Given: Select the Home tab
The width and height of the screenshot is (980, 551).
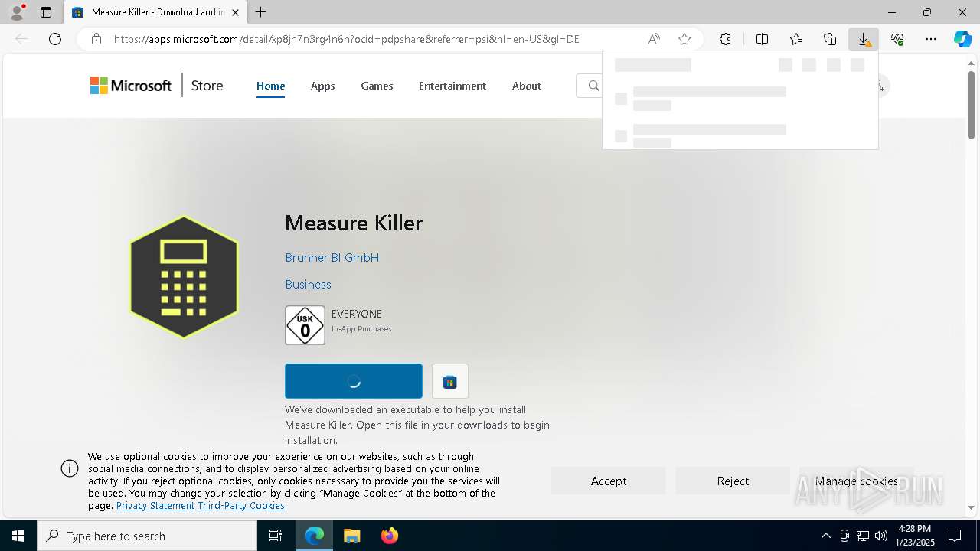Looking at the screenshot, I should click(270, 86).
